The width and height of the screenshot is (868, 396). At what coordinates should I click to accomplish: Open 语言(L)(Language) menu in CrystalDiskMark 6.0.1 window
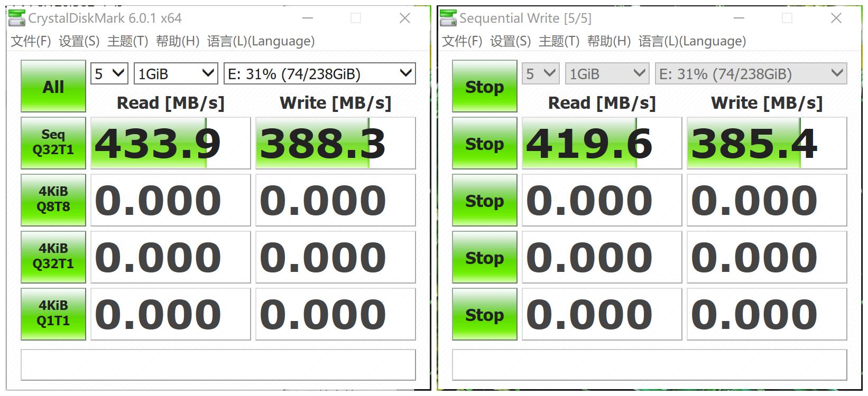pyautogui.click(x=261, y=41)
